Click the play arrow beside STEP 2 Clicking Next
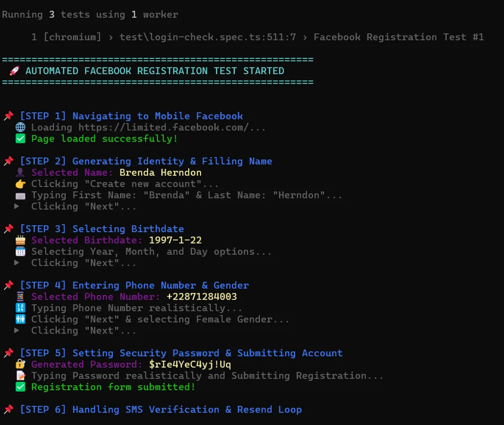 (x=17, y=206)
